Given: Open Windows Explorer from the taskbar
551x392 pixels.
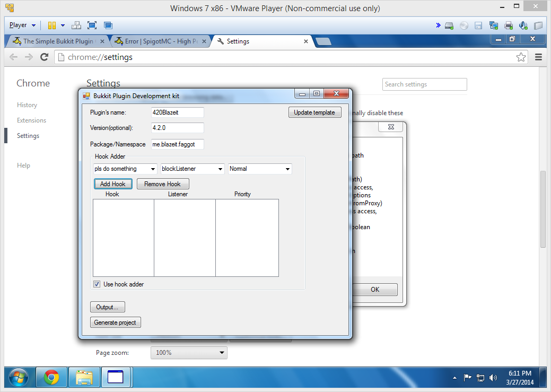Looking at the screenshot, I should [x=84, y=377].
